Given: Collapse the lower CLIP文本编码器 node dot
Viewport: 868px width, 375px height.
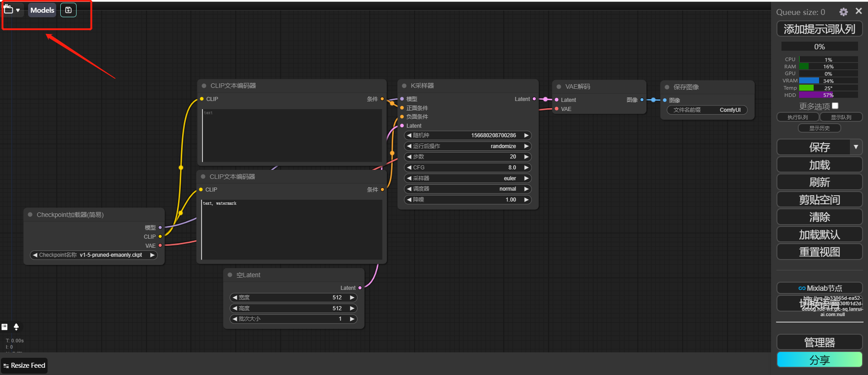Looking at the screenshot, I should [x=203, y=177].
